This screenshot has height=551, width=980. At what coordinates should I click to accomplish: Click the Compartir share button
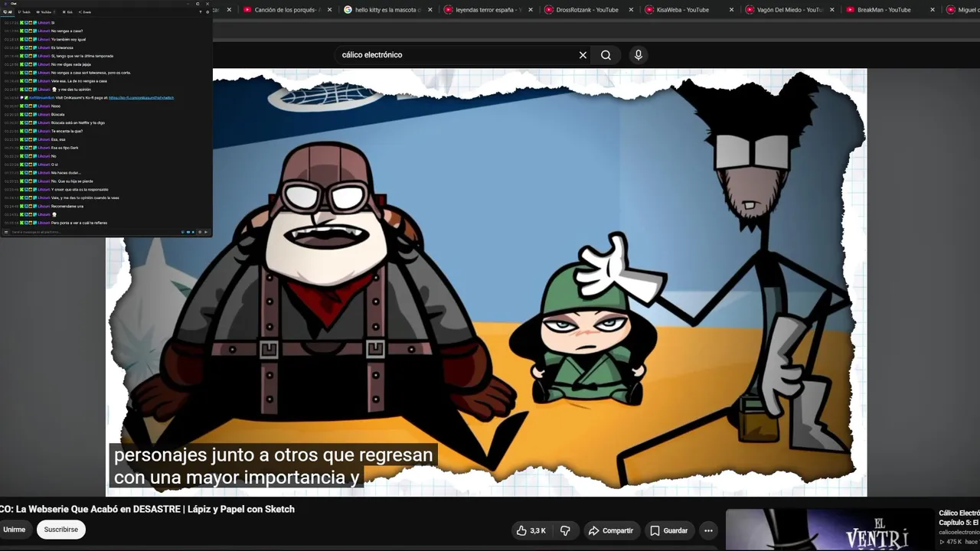610,530
